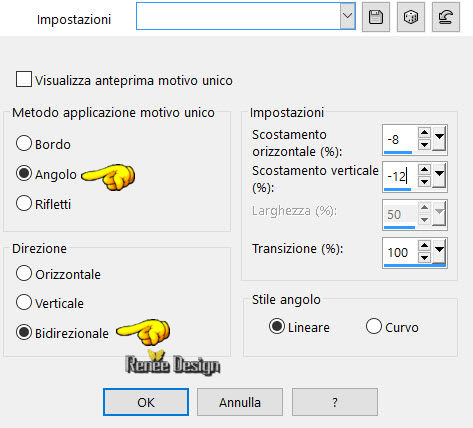Screen dimensions: 473x428
Task: Expand the Transizione slider dropdown arrow
Action: click(x=439, y=252)
